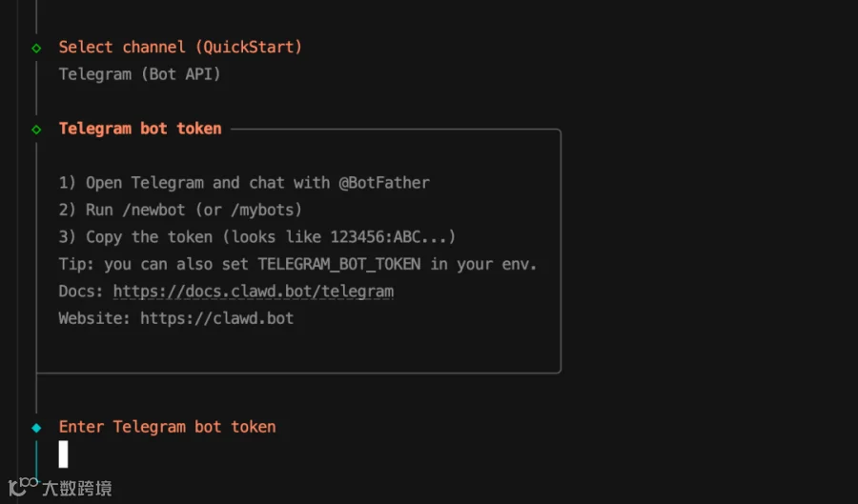The image size is (858, 504).
Task: Click the cyan diamond beside Enter Telegram bot token
Action: point(36,428)
